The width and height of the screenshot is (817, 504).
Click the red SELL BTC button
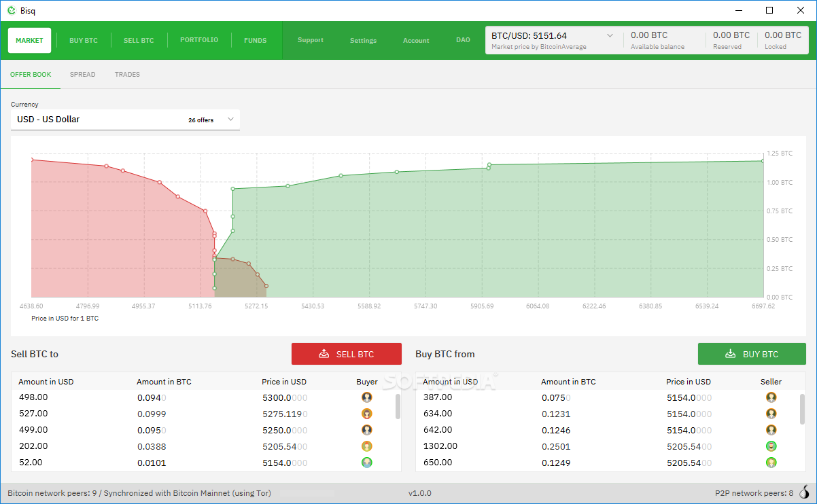tap(347, 354)
